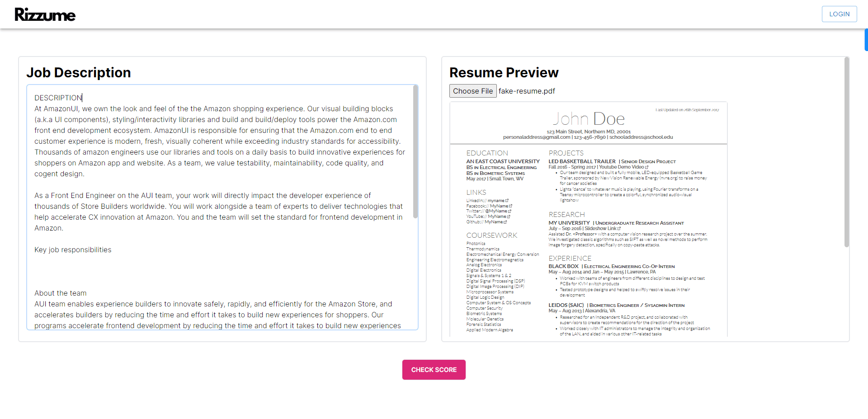Click the Resume Preview panel scrollbar

click(847, 152)
